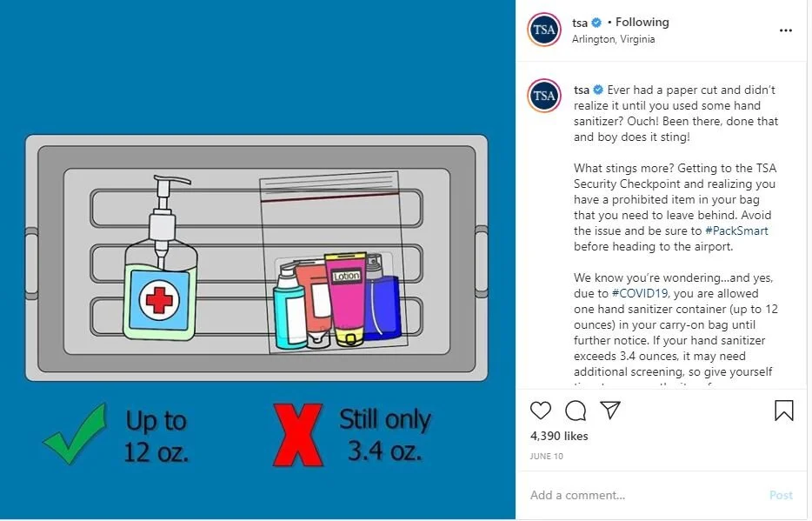This screenshot has height=521, width=812.
Task: Open the tsa username in the header
Action: click(x=580, y=23)
